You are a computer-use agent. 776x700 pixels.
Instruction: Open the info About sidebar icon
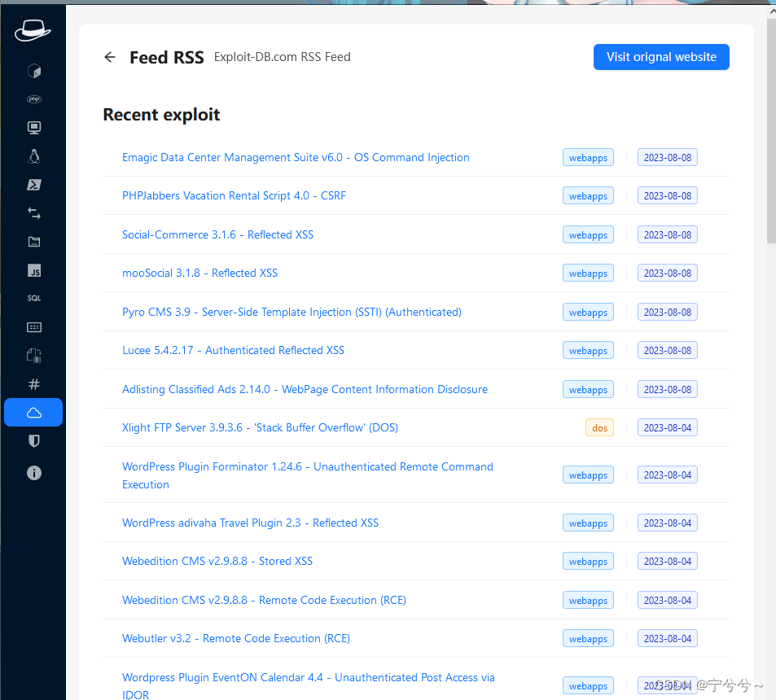point(33,474)
